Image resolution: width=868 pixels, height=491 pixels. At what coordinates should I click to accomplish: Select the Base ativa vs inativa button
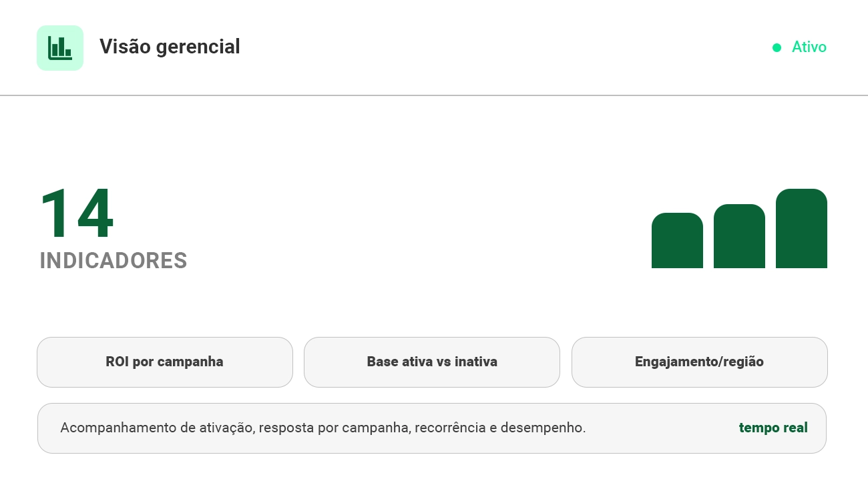pos(432,362)
